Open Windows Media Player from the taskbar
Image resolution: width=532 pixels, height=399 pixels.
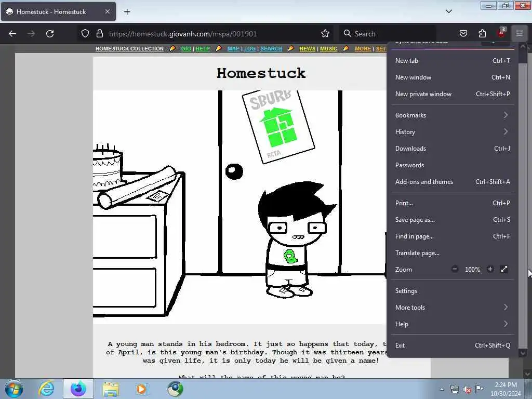point(142,389)
